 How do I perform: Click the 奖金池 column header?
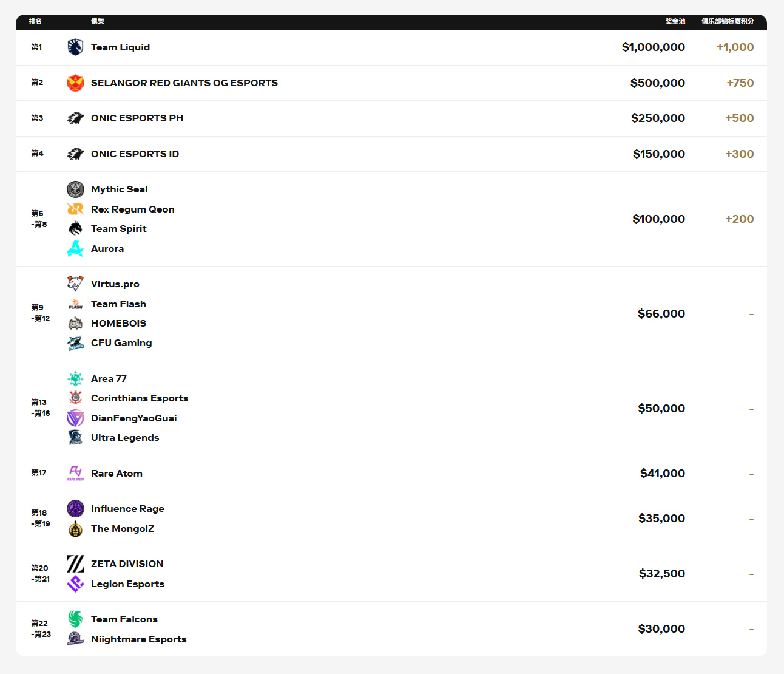click(675, 21)
